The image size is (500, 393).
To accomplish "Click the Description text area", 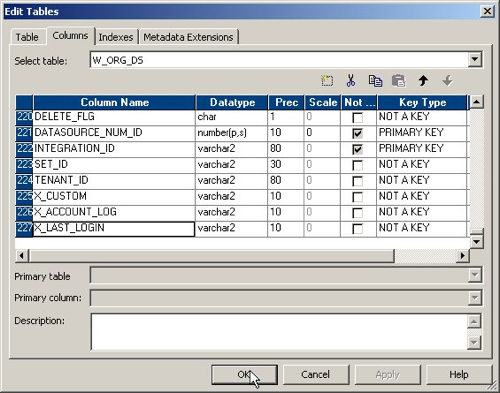I will pyautogui.click(x=279, y=332).
